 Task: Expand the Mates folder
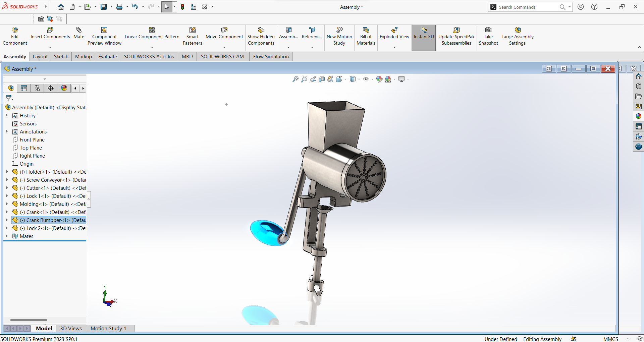[x=7, y=236]
